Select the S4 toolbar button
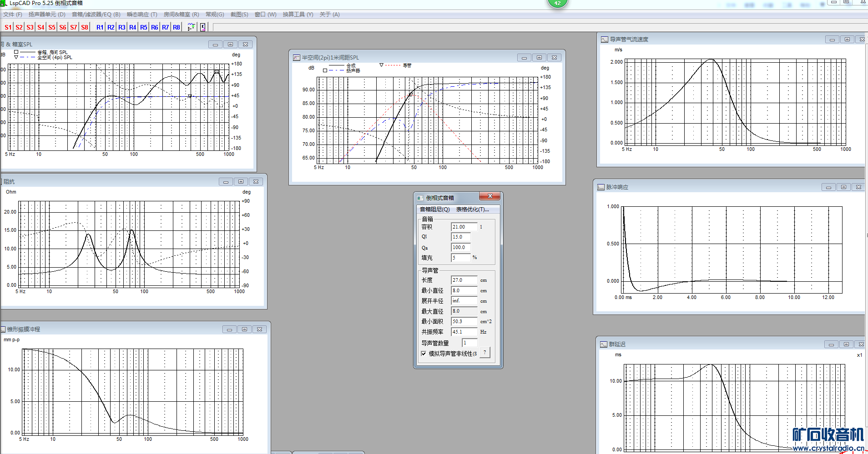868x454 pixels. coord(41,27)
